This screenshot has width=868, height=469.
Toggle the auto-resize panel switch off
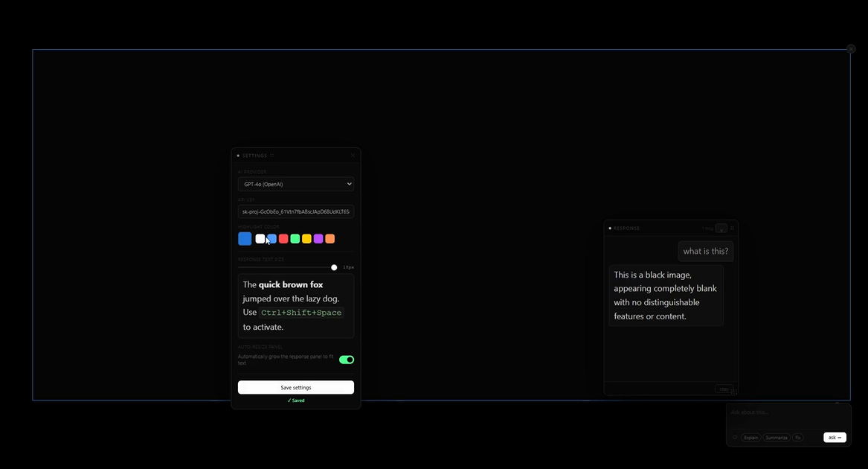[347, 360]
